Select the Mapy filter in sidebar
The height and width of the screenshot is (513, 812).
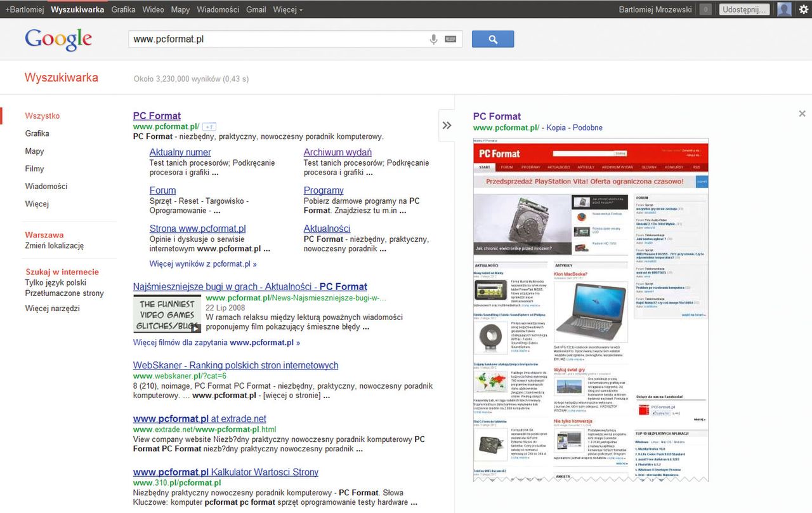point(34,151)
